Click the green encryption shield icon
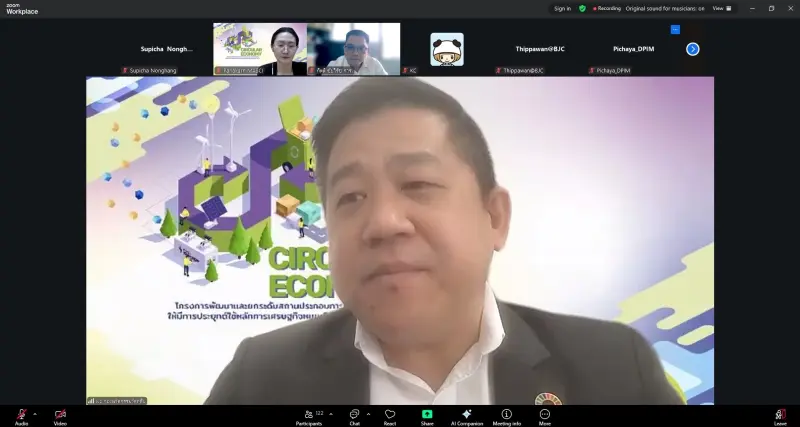The height and width of the screenshot is (427, 800). [582, 9]
